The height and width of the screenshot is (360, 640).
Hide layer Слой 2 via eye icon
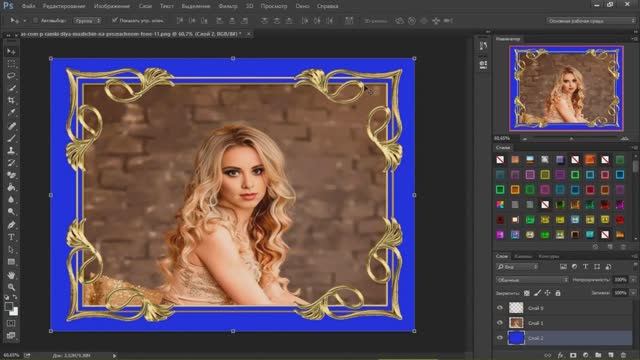click(500, 338)
